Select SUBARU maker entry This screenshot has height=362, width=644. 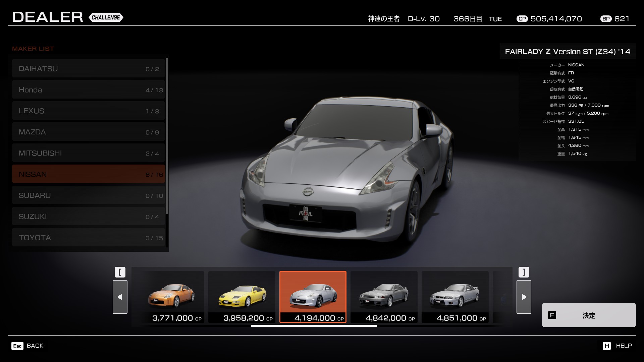point(89,195)
